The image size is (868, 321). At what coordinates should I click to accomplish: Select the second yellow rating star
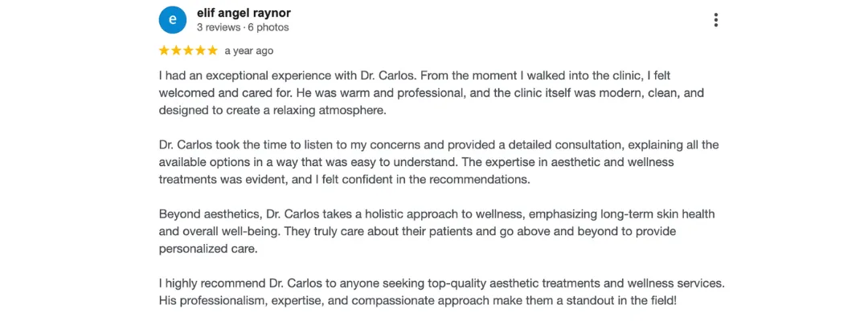176,51
